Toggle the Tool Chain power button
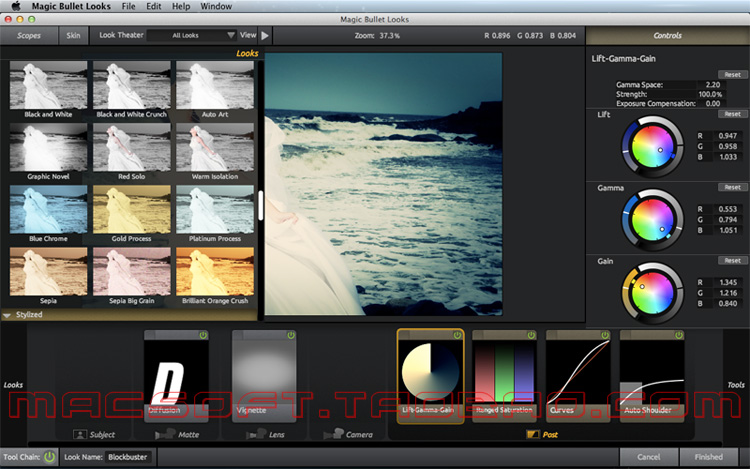This screenshot has width=750, height=469. [49, 457]
